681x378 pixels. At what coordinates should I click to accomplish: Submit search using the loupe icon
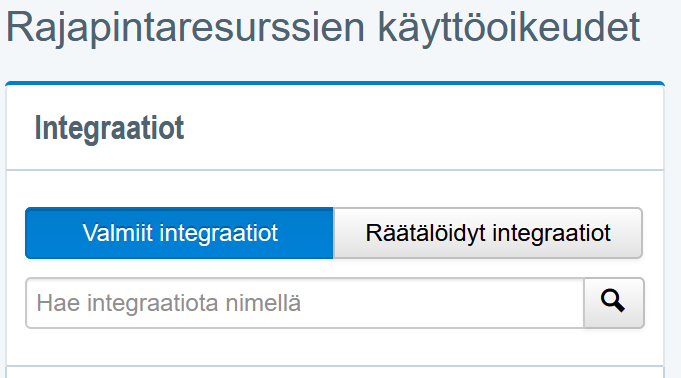click(x=613, y=302)
